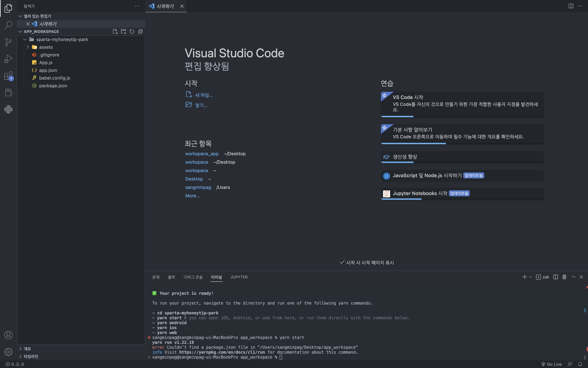Open recent Desktop folder link
The width and height of the screenshot is (588, 368).
194,179
